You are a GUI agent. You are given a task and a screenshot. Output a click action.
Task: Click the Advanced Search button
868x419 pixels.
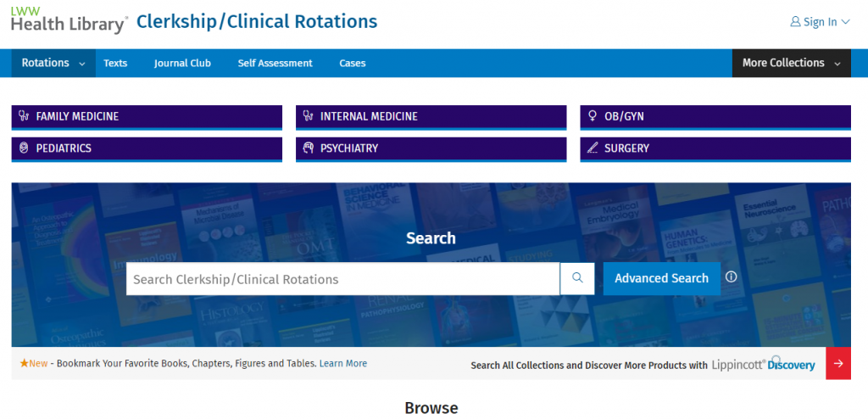(661, 278)
